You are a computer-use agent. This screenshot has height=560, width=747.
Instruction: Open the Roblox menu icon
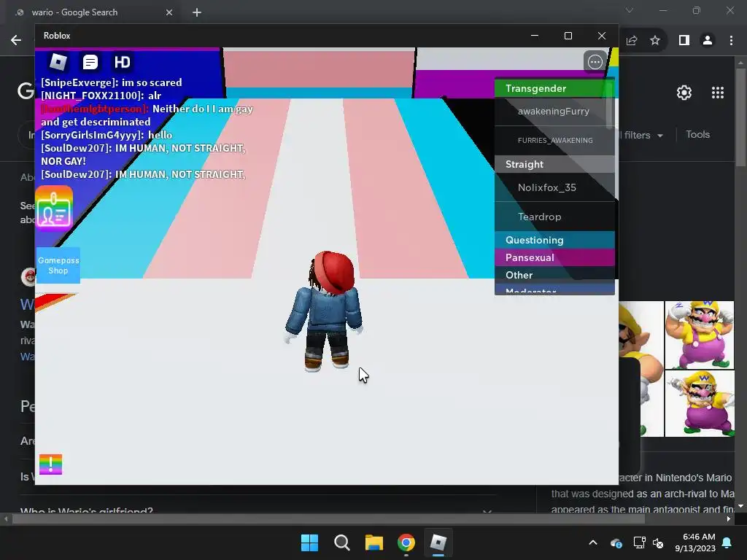(x=58, y=62)
